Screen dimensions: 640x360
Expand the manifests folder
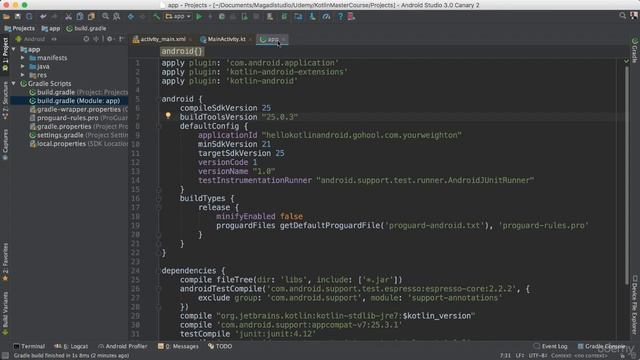coord(23,58)
